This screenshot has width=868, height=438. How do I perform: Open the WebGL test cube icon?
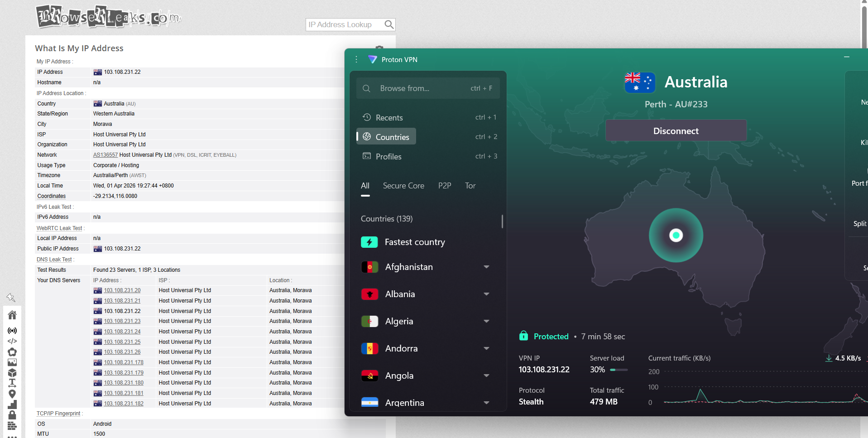pyautogui.click(x=12, y=372)
